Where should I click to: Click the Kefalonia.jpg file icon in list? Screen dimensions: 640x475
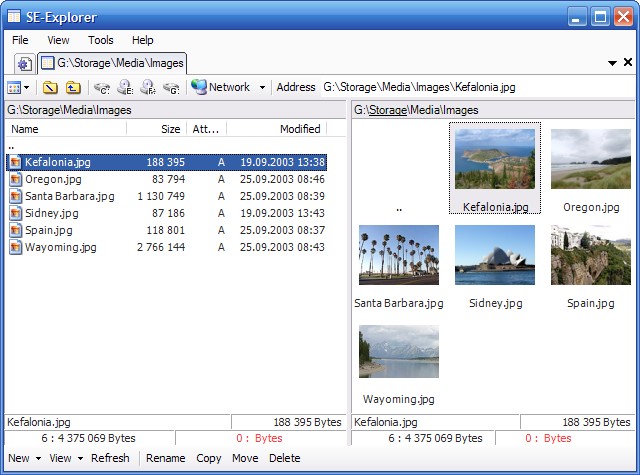[x=16, y=162]
